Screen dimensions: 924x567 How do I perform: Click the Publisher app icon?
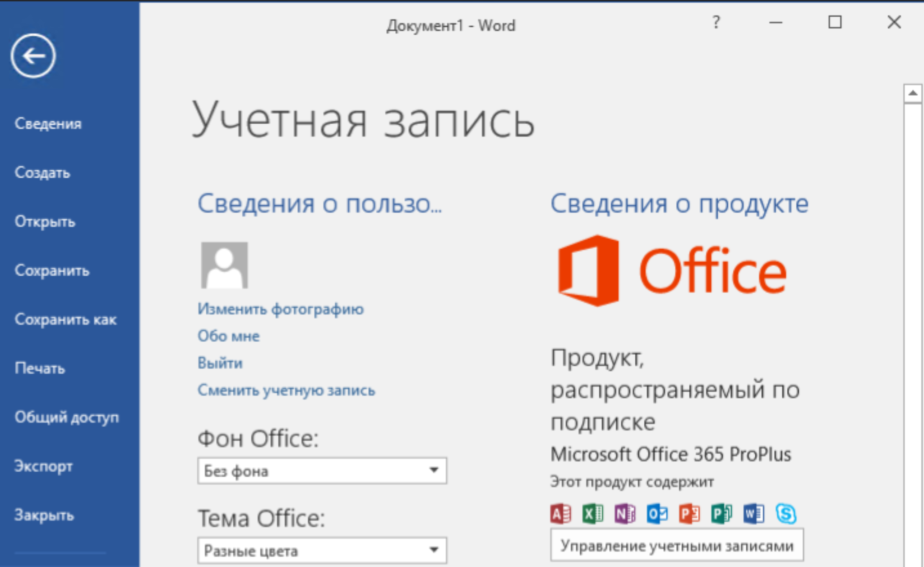coord(721,514)
